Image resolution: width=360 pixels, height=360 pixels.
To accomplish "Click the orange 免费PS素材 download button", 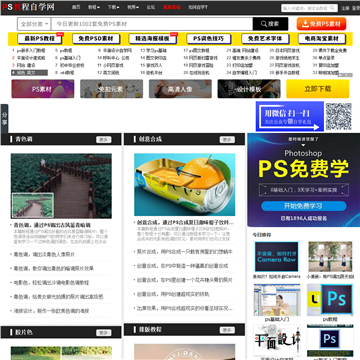I will point(321,24).
